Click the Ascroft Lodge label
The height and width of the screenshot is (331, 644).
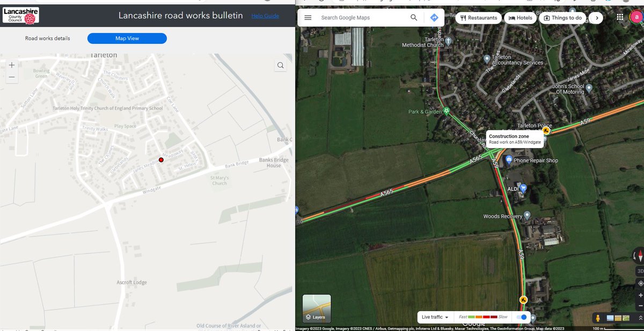pos(132,282)
